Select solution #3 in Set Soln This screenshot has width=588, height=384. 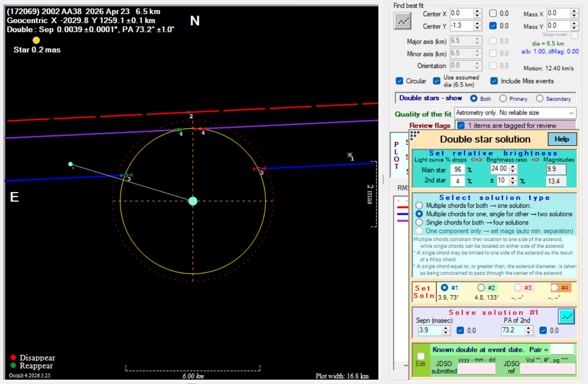tap(518, 288)
